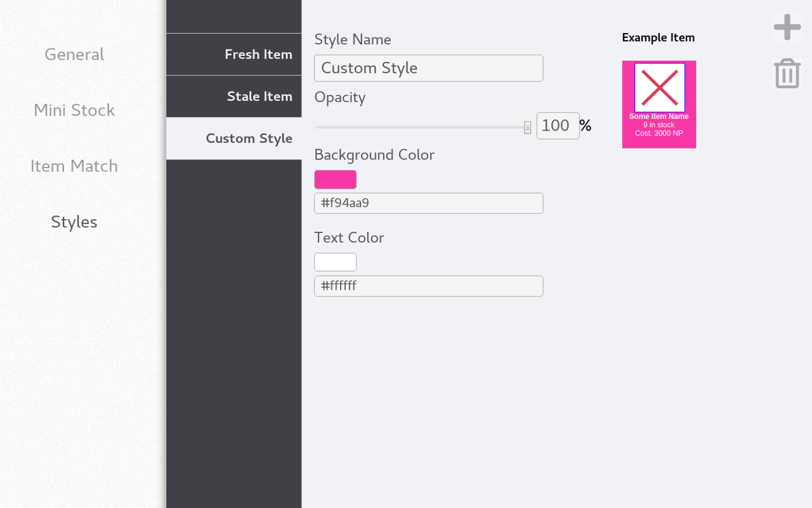812x508 pixels.
Task: Open the white Text Color swatch
Action: (336, 262)
